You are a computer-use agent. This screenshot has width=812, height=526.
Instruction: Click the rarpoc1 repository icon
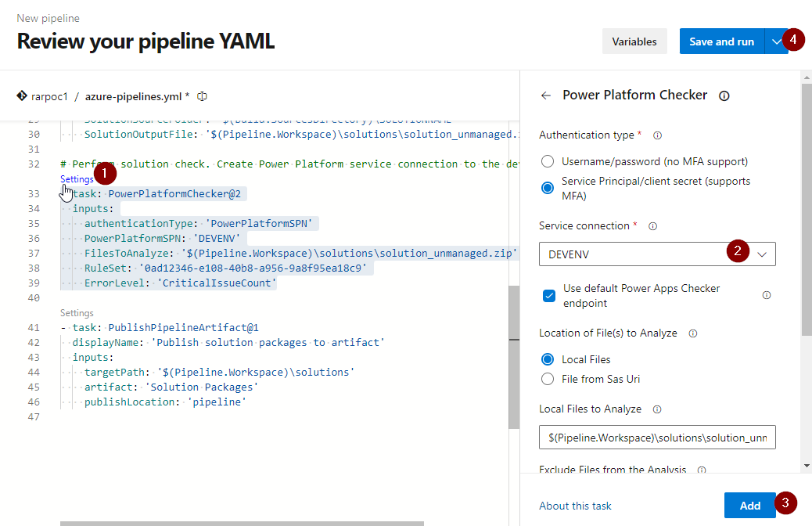(22, 95)
